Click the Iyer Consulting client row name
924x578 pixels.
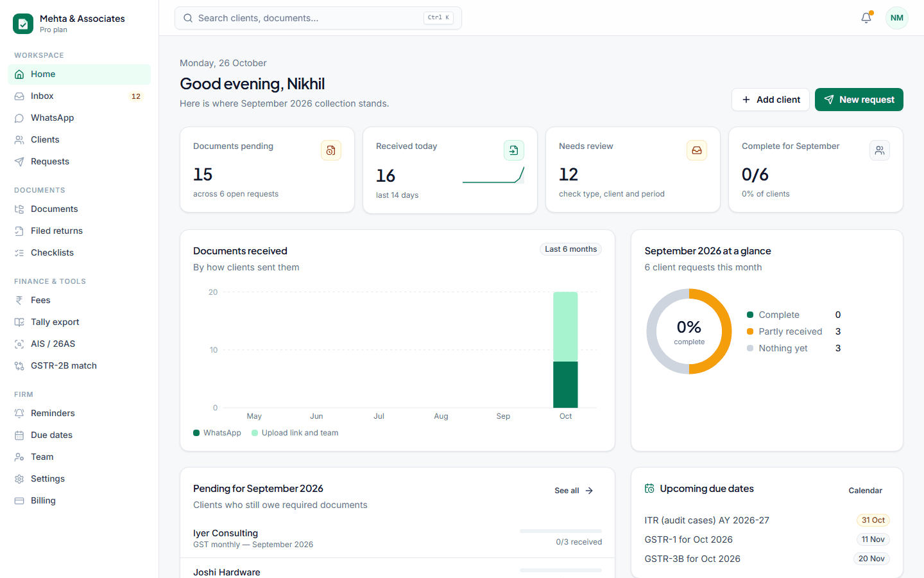[x=225, y=533]
